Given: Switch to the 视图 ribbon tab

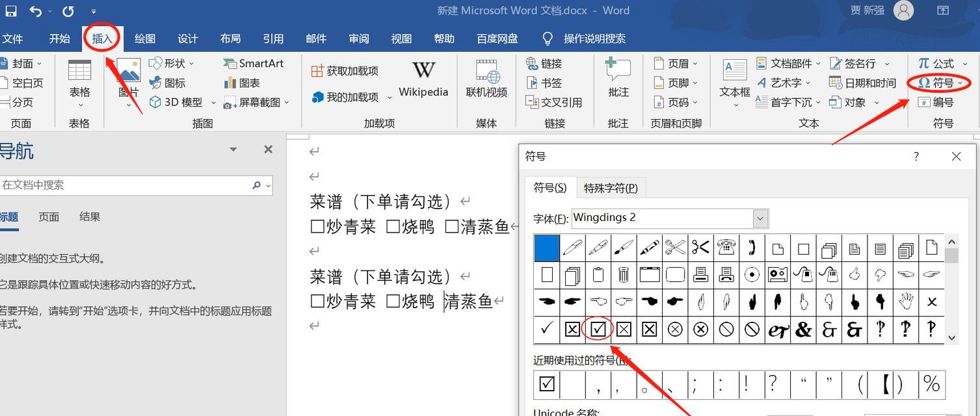Looking at the screenshot, I should (x=401, y=39).
